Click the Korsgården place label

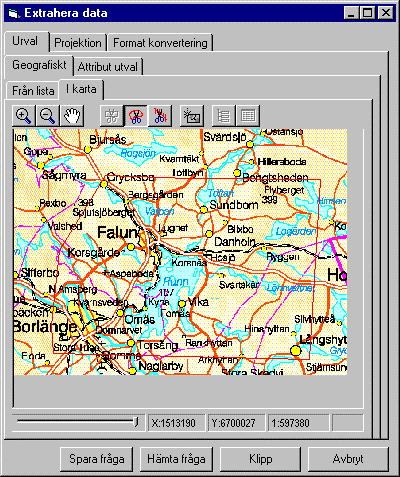click(93, 253)
